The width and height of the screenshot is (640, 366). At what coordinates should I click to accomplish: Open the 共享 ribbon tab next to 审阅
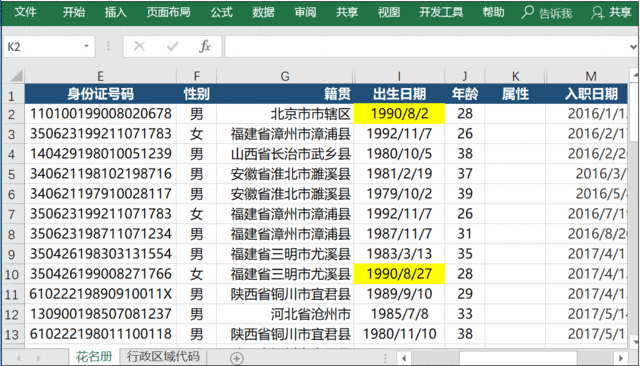click(347, 12)
